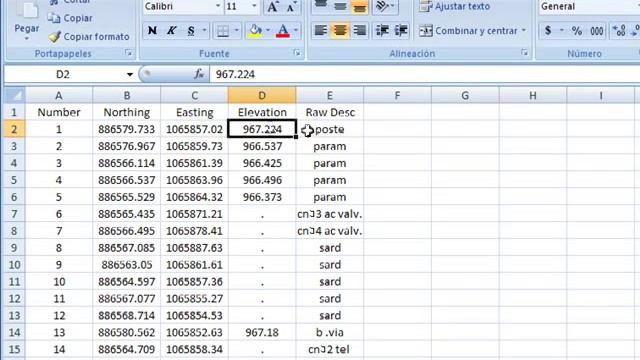Toggle Negrita bold formatting
The image size is (640, 360).
tap(152, 31)
